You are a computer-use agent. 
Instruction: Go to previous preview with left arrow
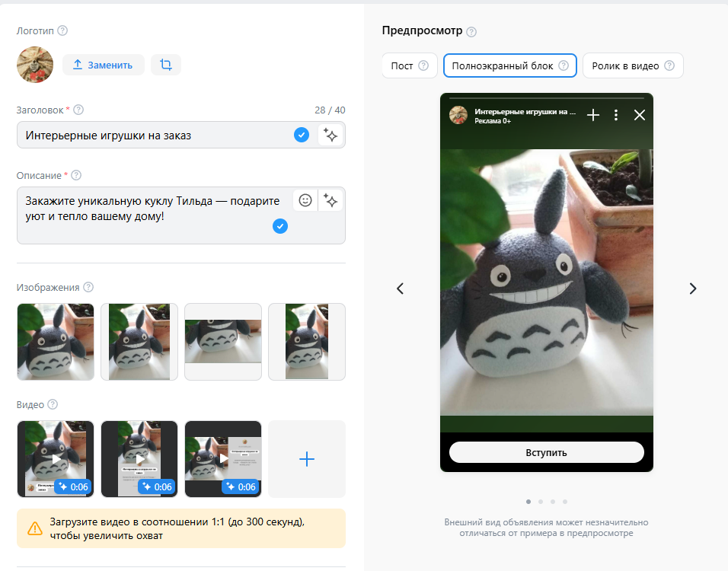pyautogui.click(x=401, y=289)
